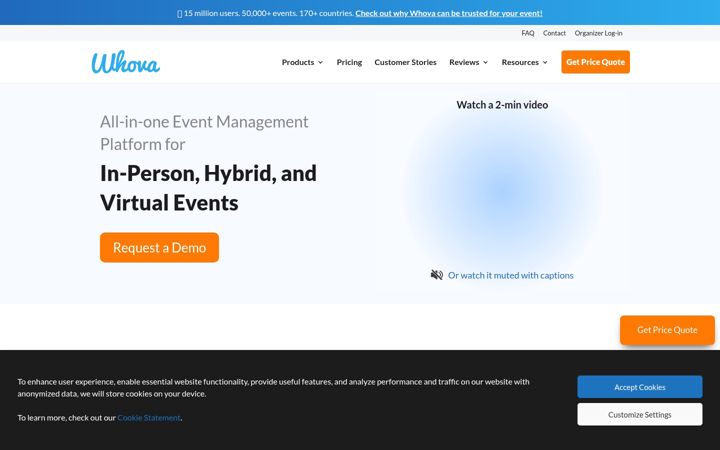Click the 2-min video thumbnail
Image resolution: width=720 pixels, height=450 pixels.
pos(502,191)
